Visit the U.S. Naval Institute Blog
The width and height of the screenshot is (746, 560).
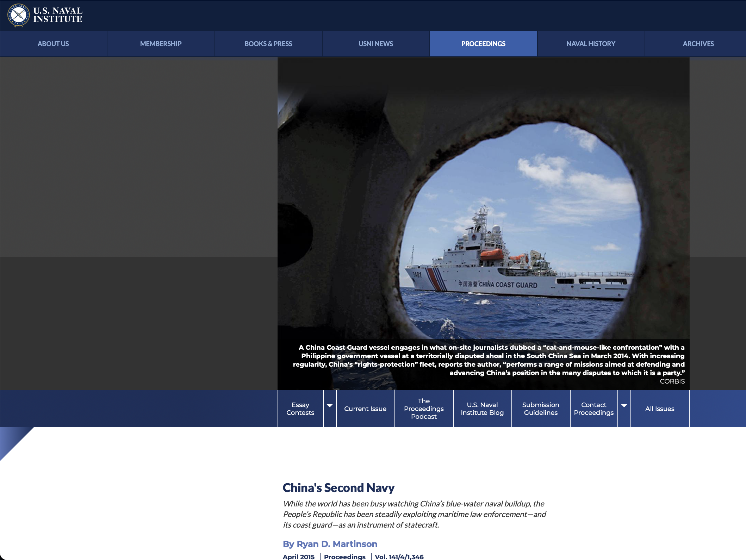click(482, 409)
